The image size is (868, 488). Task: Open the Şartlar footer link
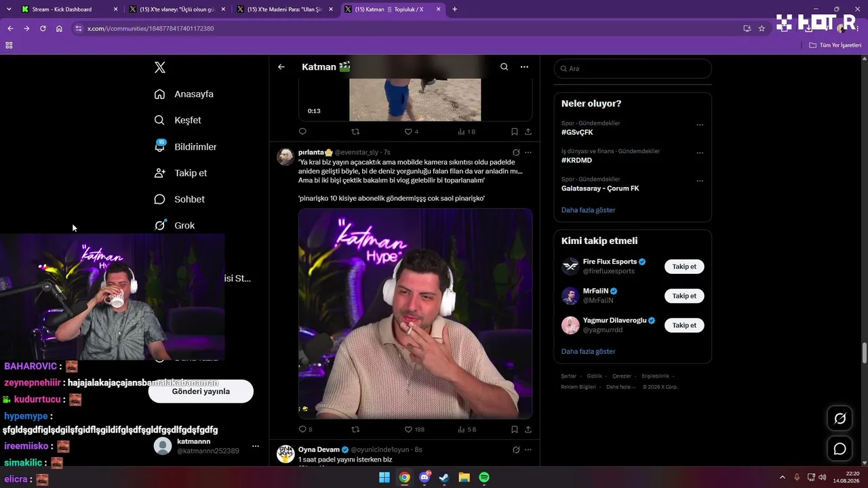(x=568, y=376)
